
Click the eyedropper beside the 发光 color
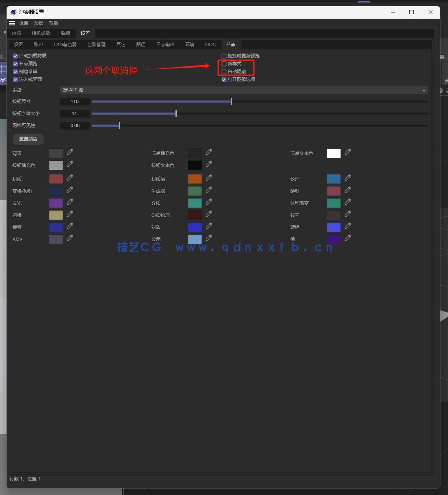click(x=70, y=203)
